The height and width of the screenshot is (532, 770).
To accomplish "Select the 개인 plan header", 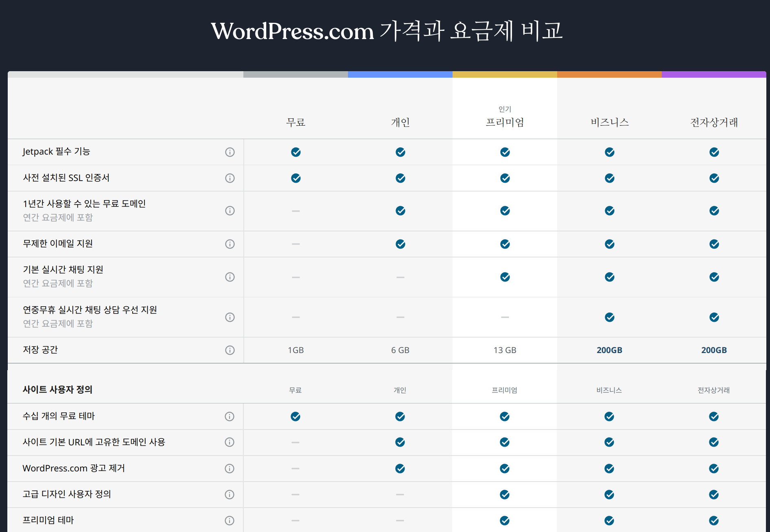I will click(x=400, y=122).
